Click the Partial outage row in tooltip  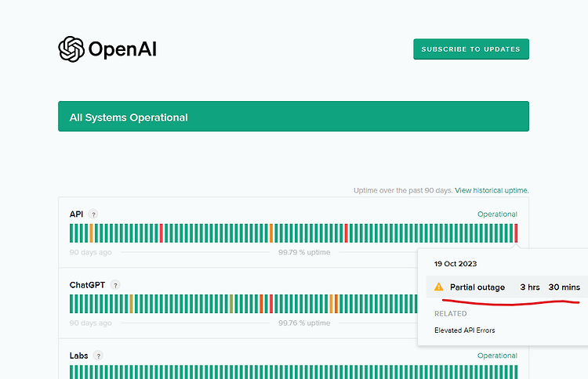click(507, 287)
